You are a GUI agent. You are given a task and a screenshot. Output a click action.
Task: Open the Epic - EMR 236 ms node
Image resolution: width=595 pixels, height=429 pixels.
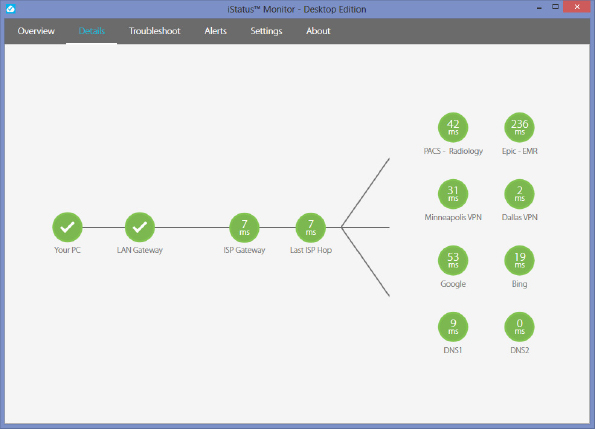pos(519,127)
